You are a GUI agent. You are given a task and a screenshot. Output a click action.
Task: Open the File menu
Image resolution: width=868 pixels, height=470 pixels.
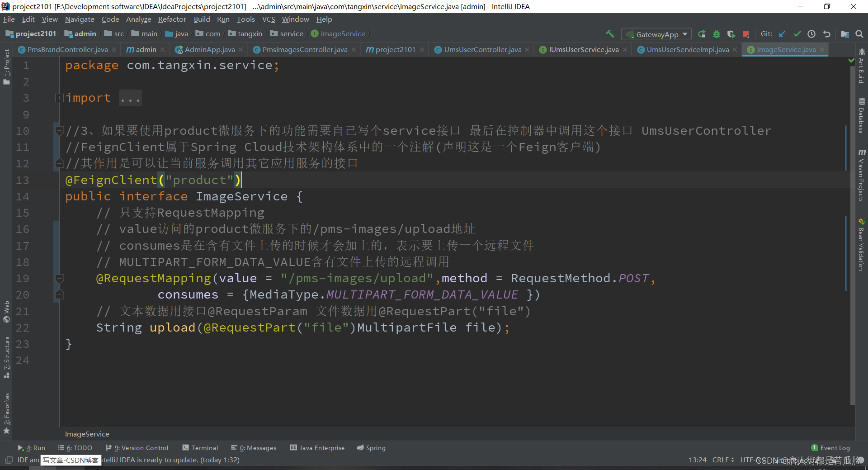pyautogui.click(x=9, y=19)
